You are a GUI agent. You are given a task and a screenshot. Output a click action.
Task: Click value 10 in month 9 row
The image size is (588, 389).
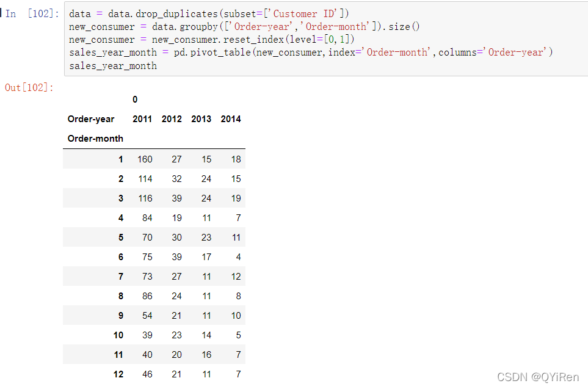point(236,316)
